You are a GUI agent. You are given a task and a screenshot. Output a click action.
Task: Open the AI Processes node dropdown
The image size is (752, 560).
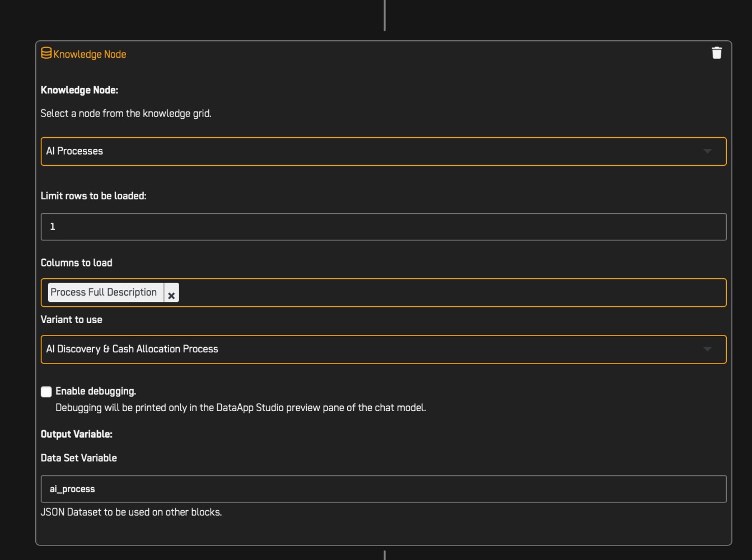384,151
